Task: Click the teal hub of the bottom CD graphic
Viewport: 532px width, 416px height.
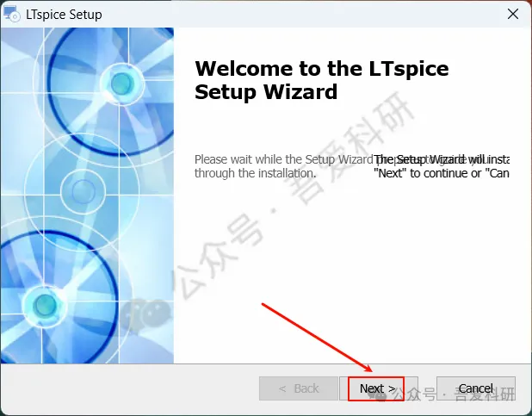Action: pos(45,305)
